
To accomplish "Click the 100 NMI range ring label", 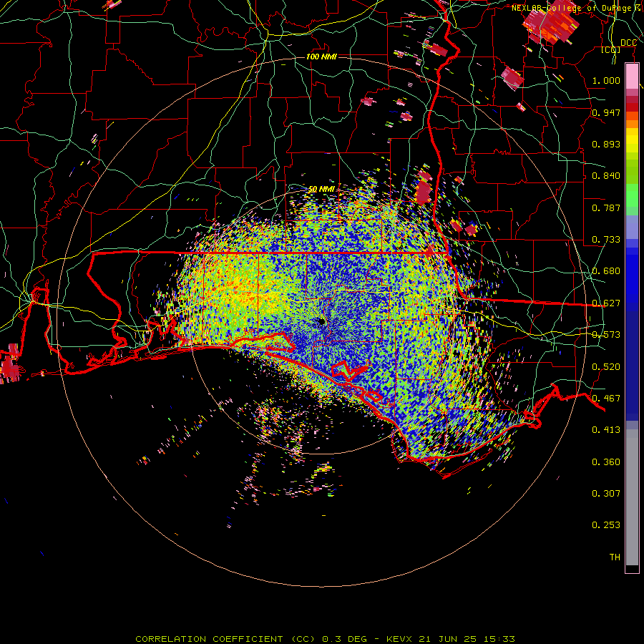I will [321, 57].
